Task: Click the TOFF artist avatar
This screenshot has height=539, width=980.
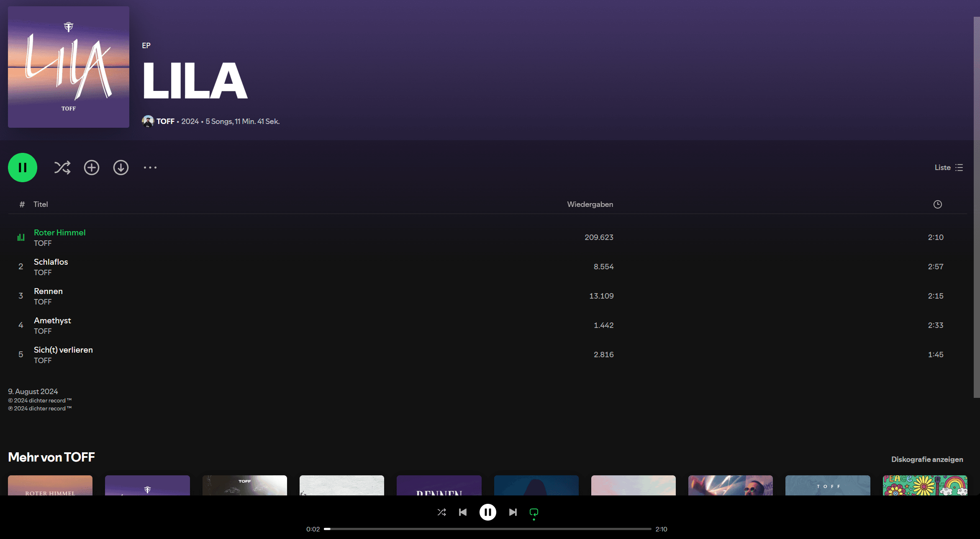Action: coord(148,121)
